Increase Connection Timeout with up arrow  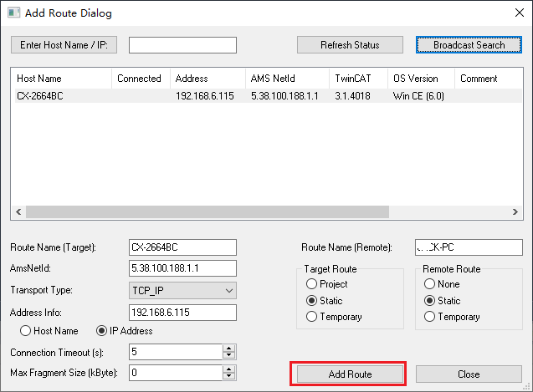point(229,349)
